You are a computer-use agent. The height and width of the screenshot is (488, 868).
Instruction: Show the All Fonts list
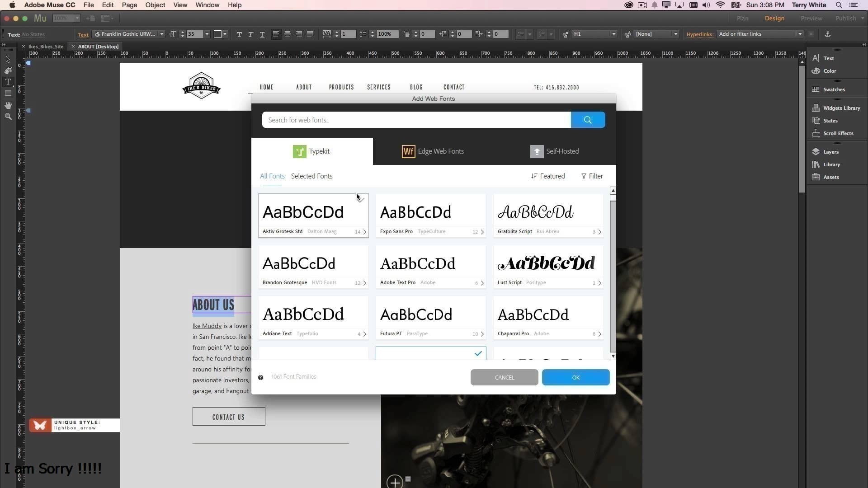click(x=272, y=176)
